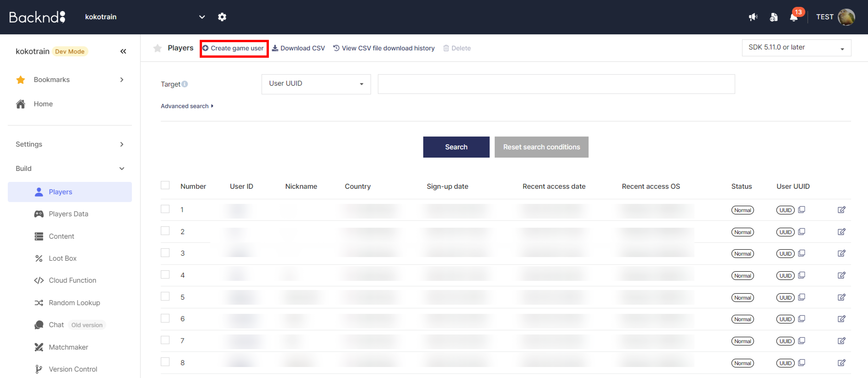
Task: Expand the Settings sidebar section
Action: pyautogui.click(x=70, y=144)
